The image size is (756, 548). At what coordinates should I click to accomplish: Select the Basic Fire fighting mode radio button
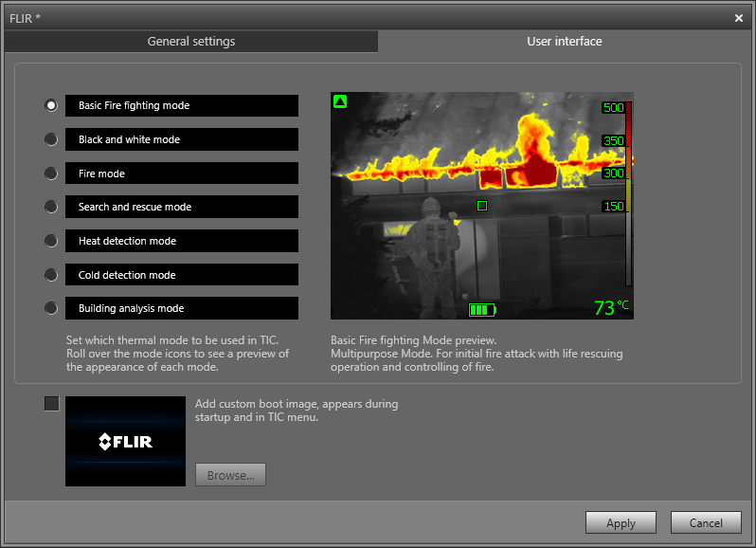tap(51, 105)
